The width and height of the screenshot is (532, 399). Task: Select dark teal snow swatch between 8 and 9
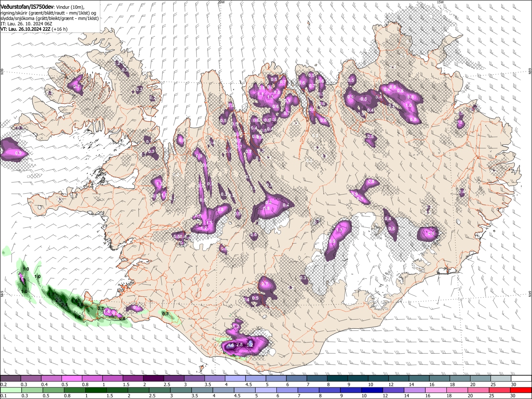point(337,379)
